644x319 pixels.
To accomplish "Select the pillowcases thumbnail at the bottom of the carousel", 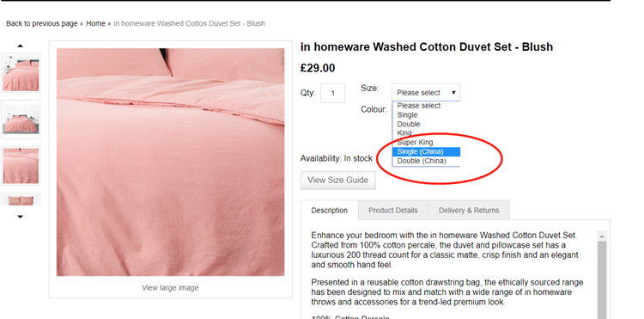I will pyautogui.click(x=21, y=199).
